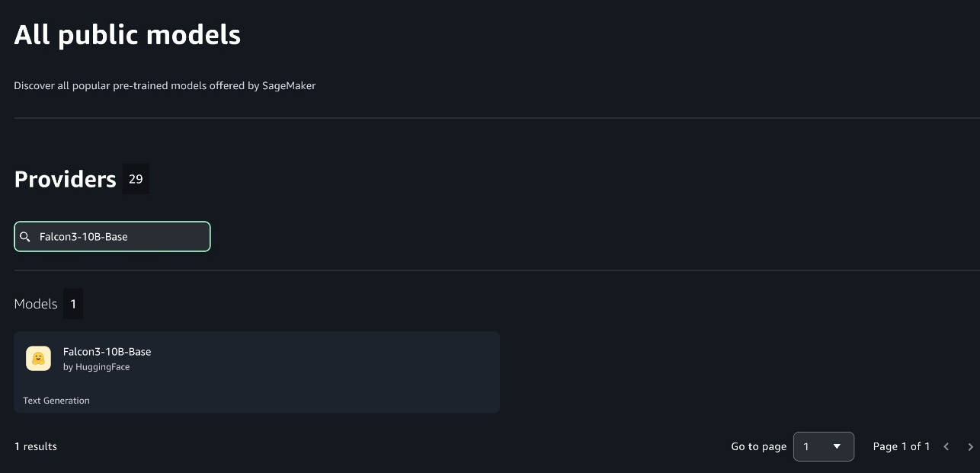
Task: Click the "All public models" page heading
Action: click(x=127, y=35)
